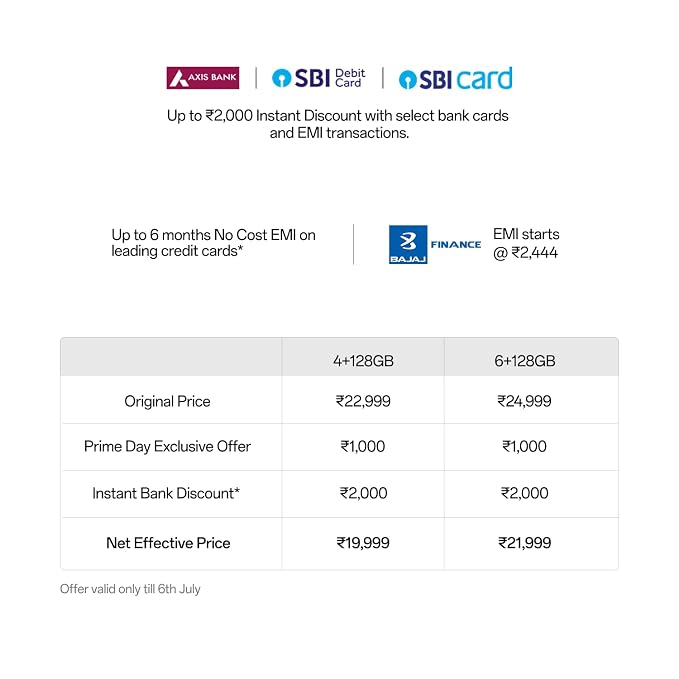The width and height of the screenshot is (679, 679).
Task: Click the Axis Bank logo
Action: (x=203, y=78)
